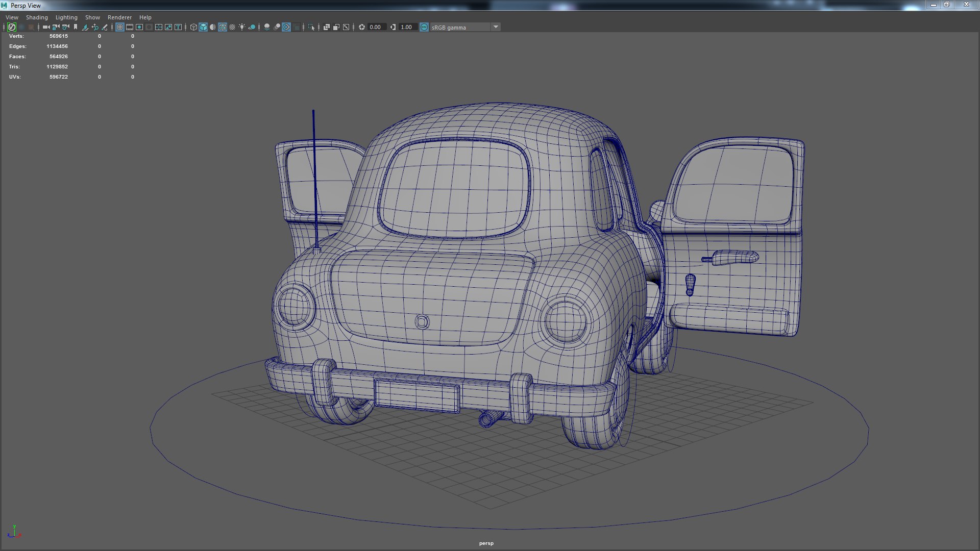Toggle Screen Space Ambient Occlusion icon

coord(267,27)
